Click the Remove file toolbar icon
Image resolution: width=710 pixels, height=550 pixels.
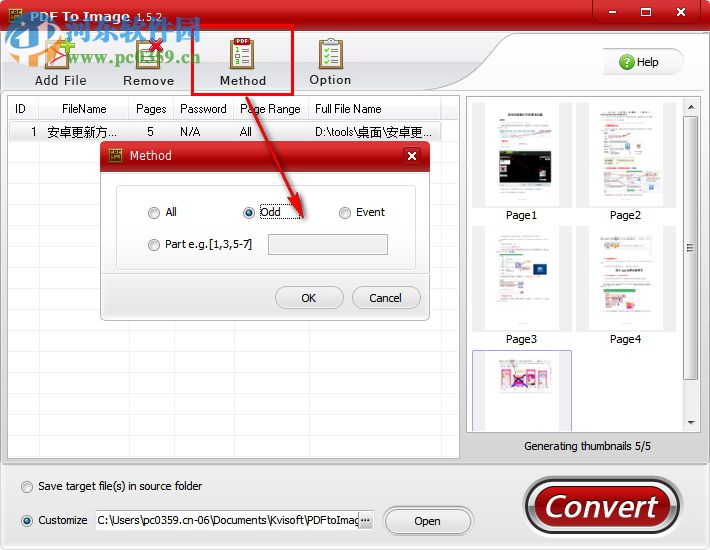(149, 63)
